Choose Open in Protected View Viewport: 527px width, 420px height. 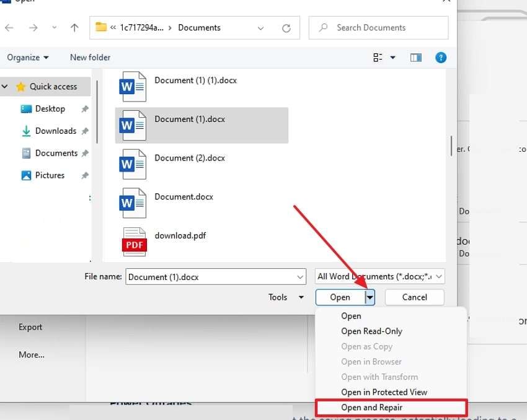tap(384, 392)
